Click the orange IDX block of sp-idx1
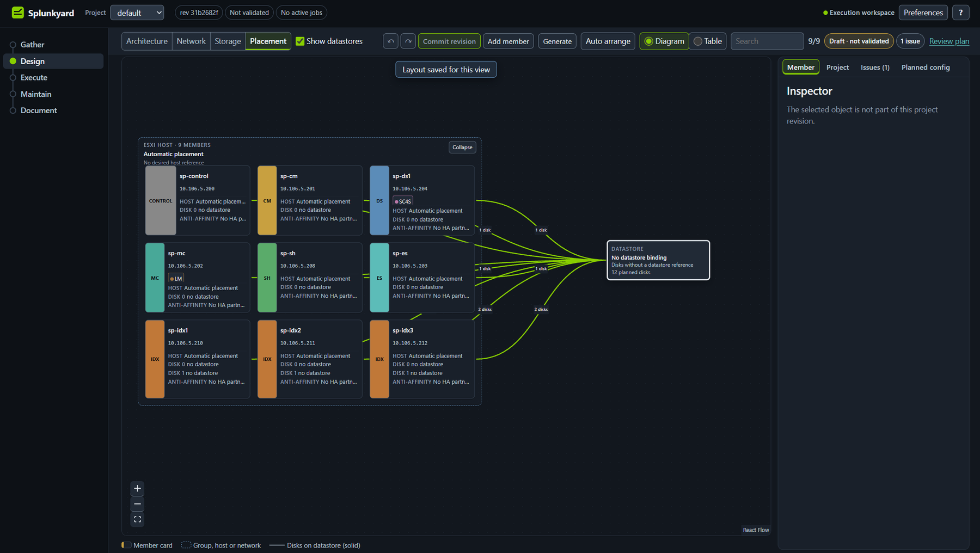Screen dimensions: 980x553 155,359
